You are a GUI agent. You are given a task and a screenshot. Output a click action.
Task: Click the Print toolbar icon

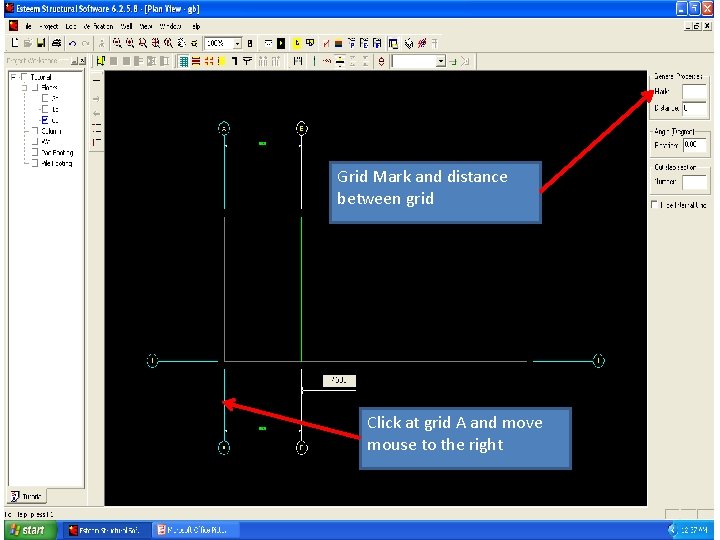click(x=56, y=43)
